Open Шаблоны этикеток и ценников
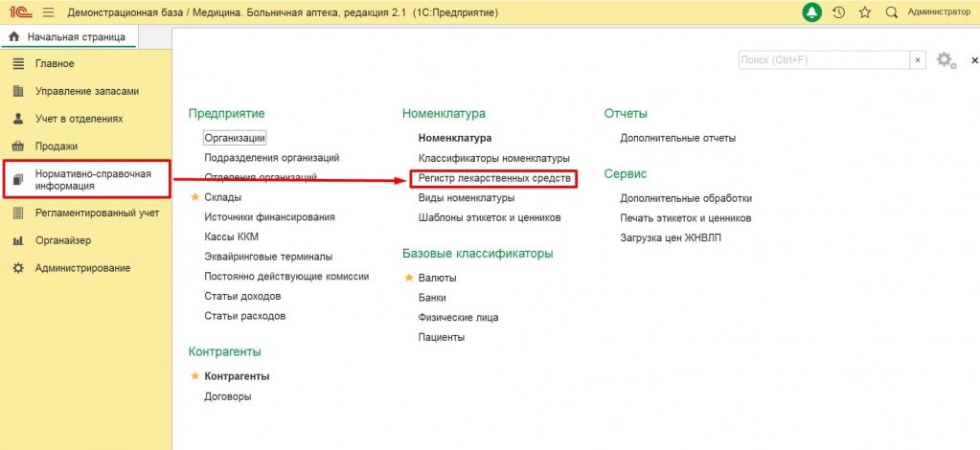Viewport: 980px width, 450px height. pyautogui.click(x=490, y=217)
